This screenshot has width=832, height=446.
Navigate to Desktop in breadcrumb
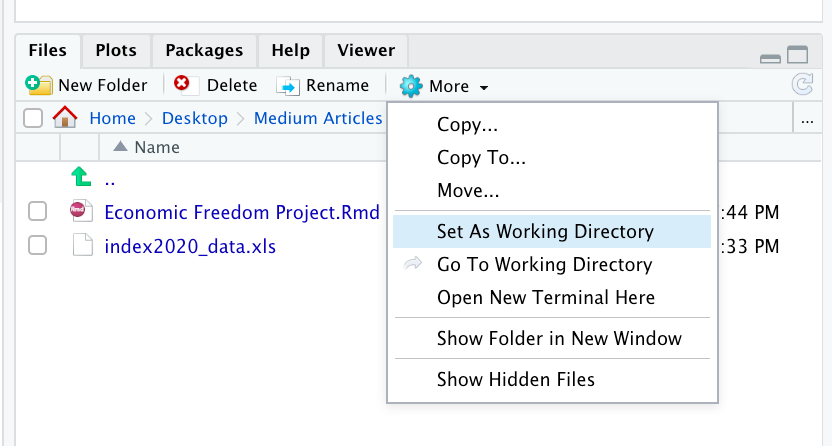tap(195, 118)
